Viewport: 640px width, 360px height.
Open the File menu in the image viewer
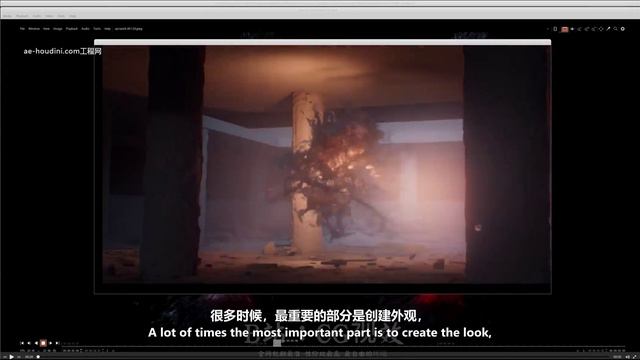(x=22, y=29)
